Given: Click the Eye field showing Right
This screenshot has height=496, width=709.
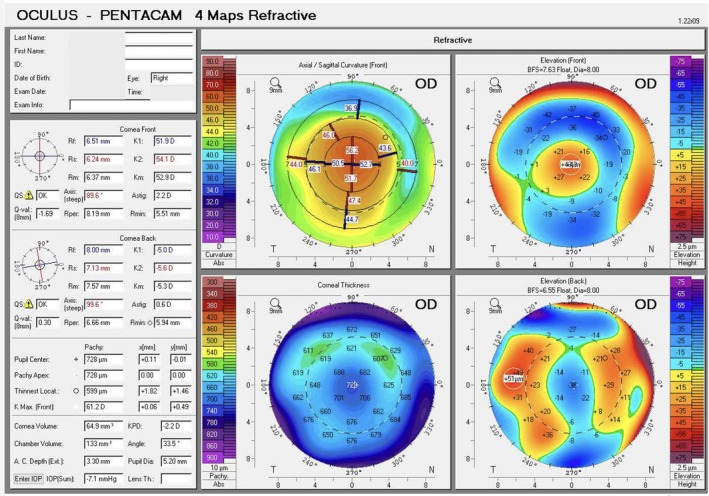Looking at the screenshot, I should [x=172, y=78].
